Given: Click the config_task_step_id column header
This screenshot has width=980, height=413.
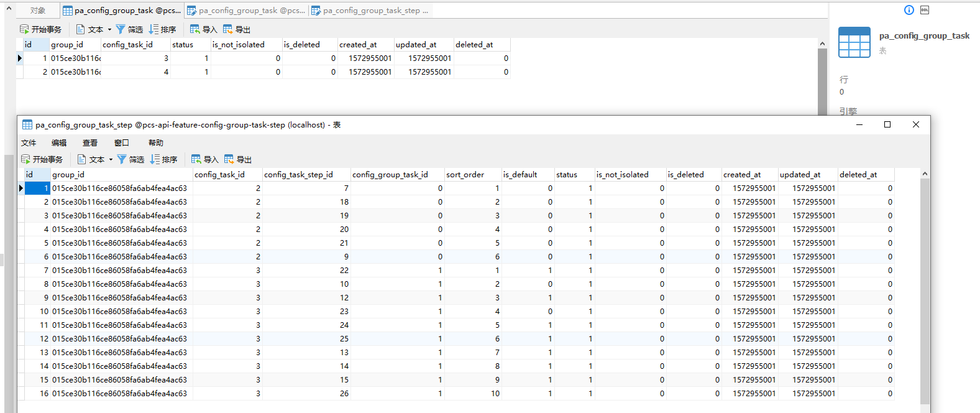Looking at the screenshot, I should coord(298,174).
